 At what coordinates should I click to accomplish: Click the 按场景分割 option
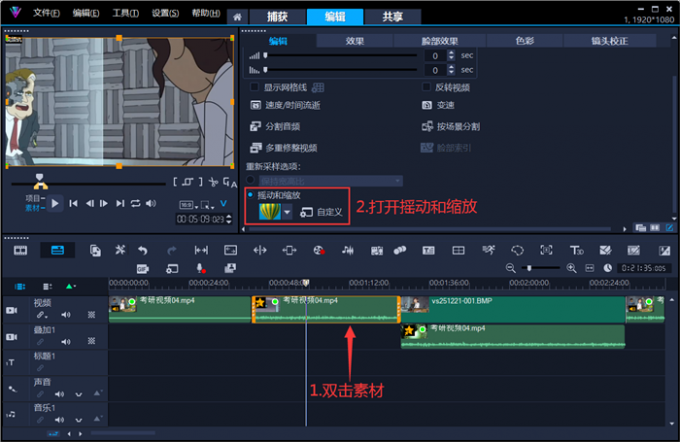451,126
